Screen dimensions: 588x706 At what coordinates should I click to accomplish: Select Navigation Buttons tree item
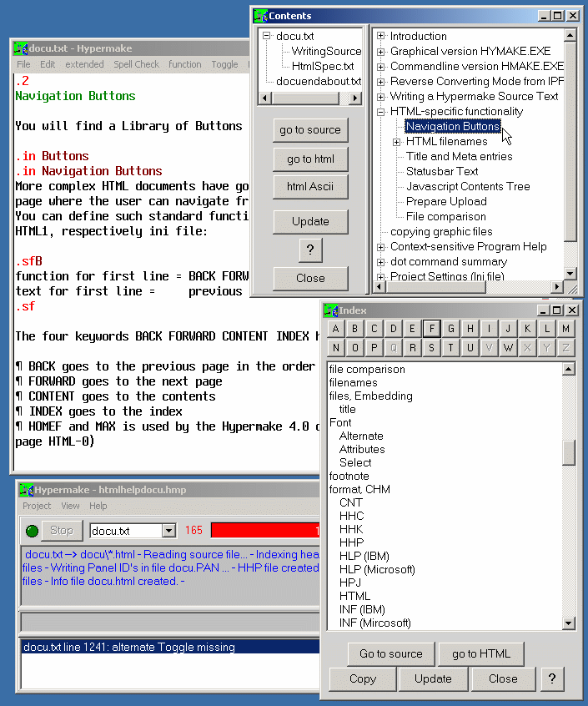(453, 127)
